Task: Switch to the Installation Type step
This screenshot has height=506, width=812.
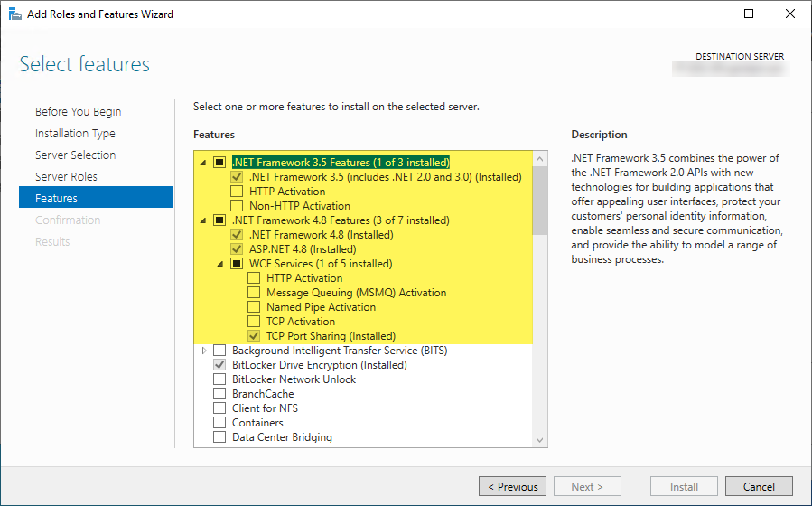Action: pyautogui.click(x=75, y=134)
